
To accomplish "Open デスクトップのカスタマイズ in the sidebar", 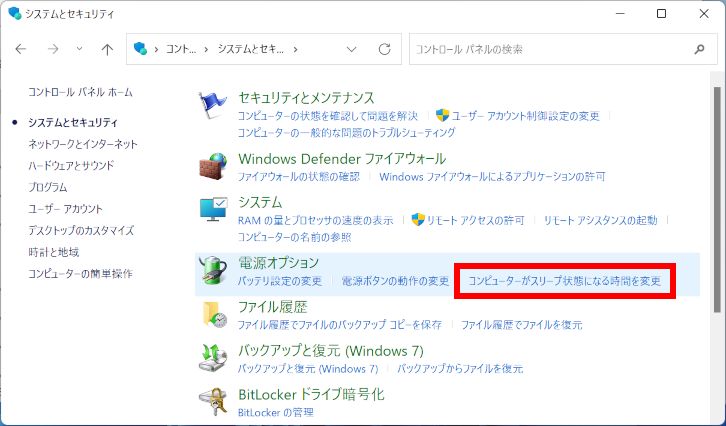I will (x=81, y=231).
